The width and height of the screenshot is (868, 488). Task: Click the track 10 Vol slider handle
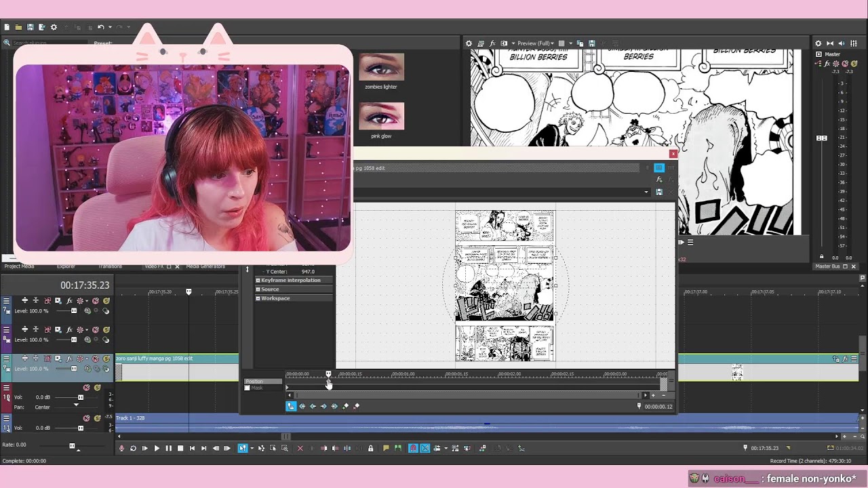pos(81,397)
